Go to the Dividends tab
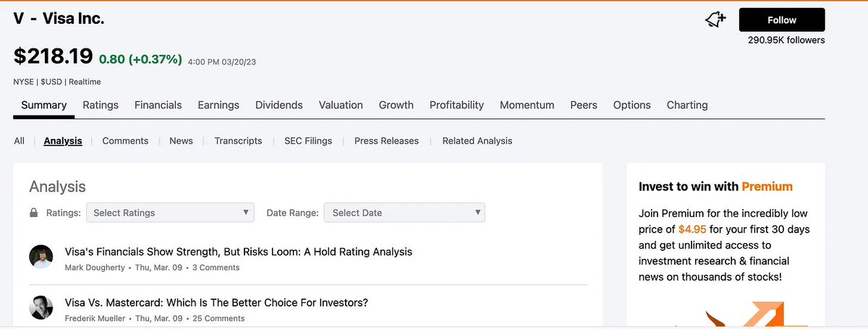 278,105
